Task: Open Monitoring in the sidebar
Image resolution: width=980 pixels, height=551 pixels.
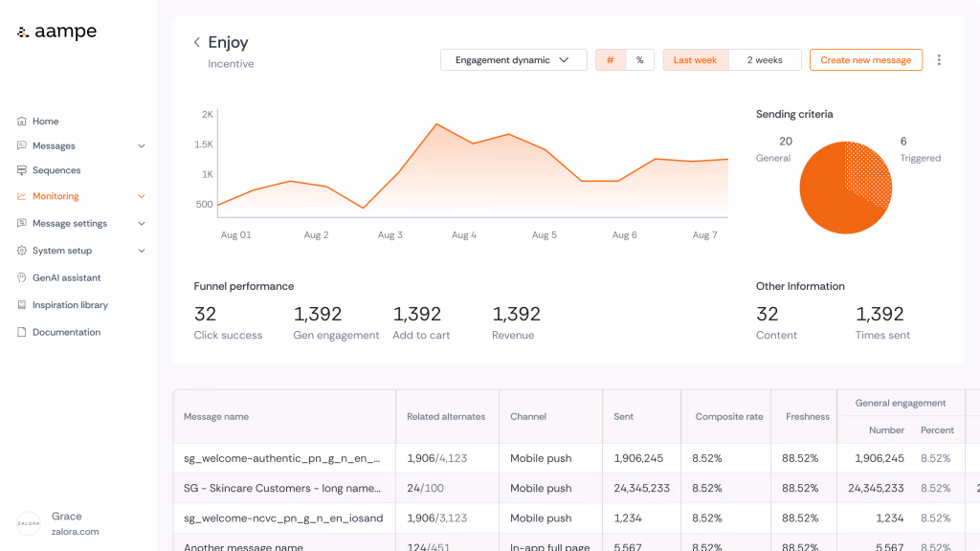Action: click(x=56, y=196)
